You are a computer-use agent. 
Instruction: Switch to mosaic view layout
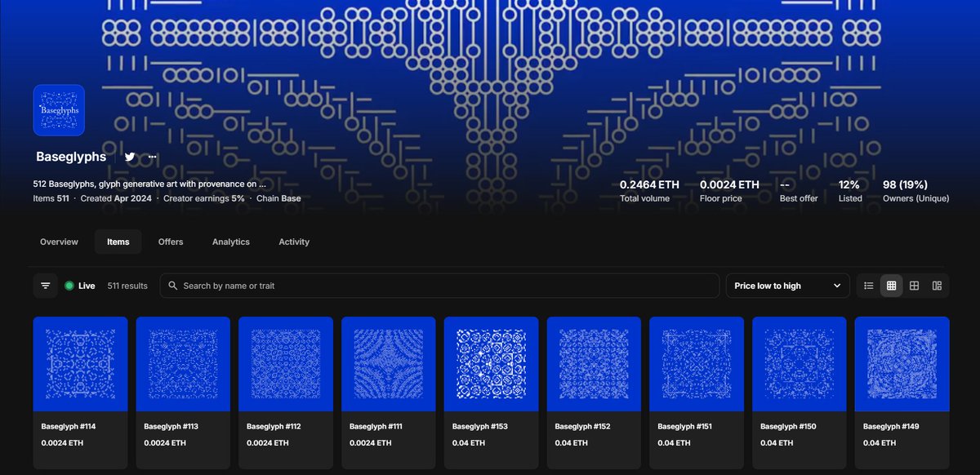pos(937,286)
